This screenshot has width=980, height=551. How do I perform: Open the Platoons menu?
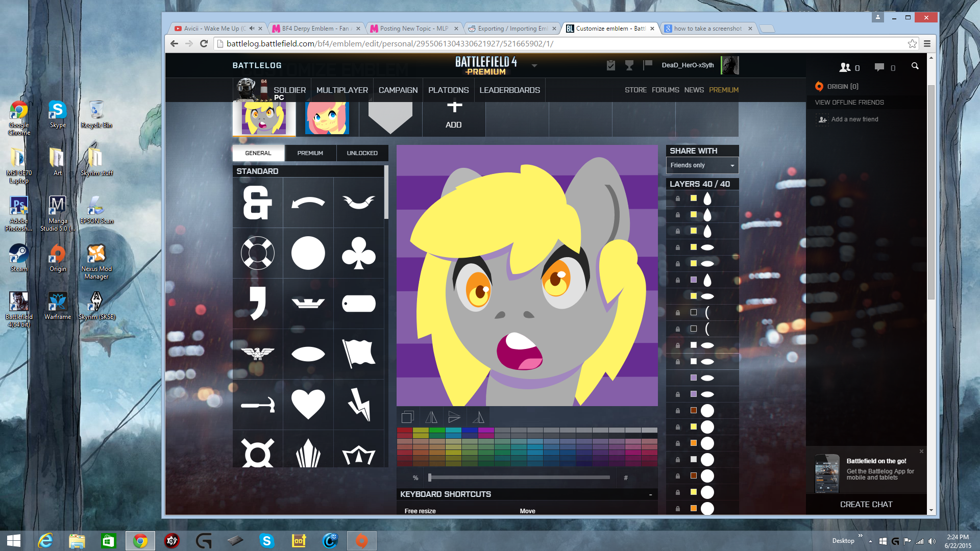[448, 90]
